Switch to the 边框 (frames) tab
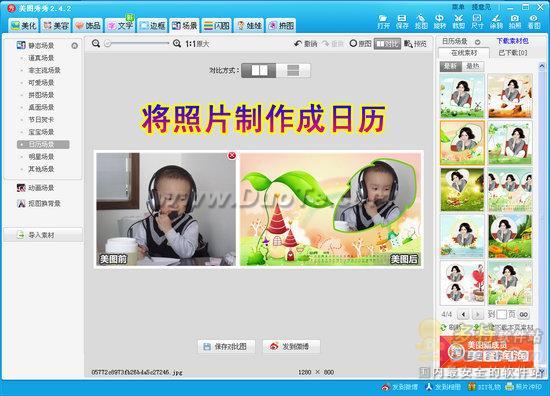The height and width of the screenshot is (396, 550). coord(153,25)
